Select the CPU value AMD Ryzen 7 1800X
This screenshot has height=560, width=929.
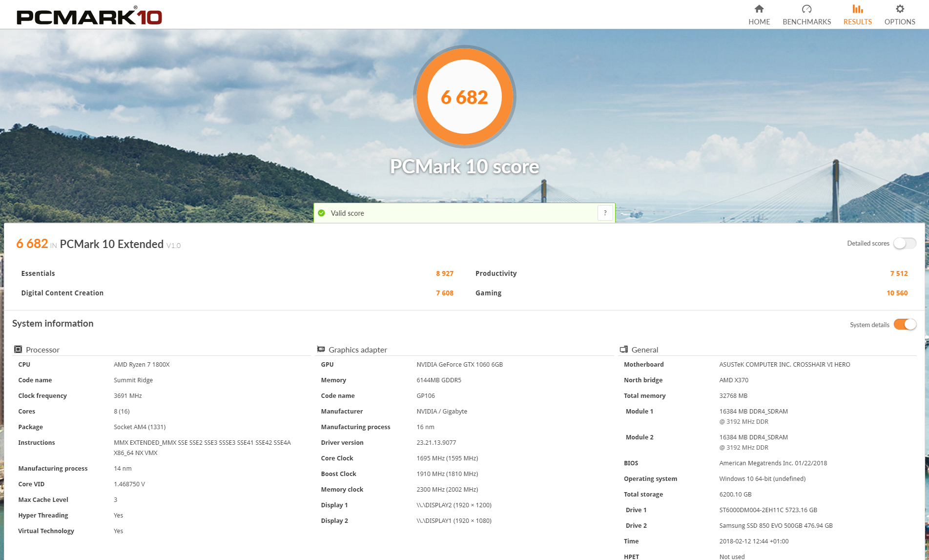(x=142, y=365)
